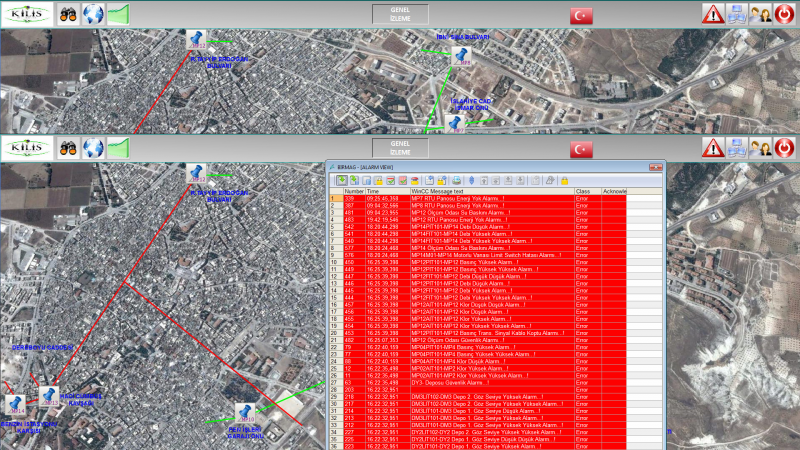Select the blank-message alarm row numbered 203
800x450 pixels.
(x=478, y=390)
